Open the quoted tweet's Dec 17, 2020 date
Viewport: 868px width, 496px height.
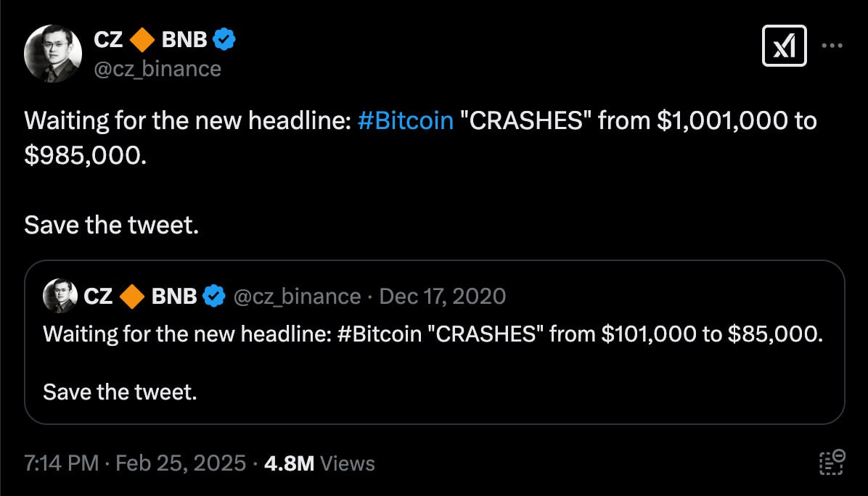[x=442, y=297]
